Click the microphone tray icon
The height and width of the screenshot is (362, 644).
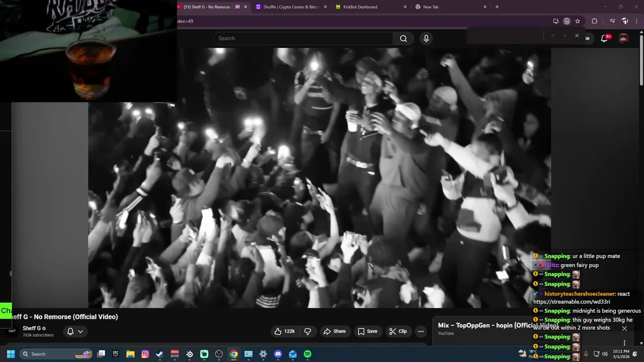pos(586,354)
